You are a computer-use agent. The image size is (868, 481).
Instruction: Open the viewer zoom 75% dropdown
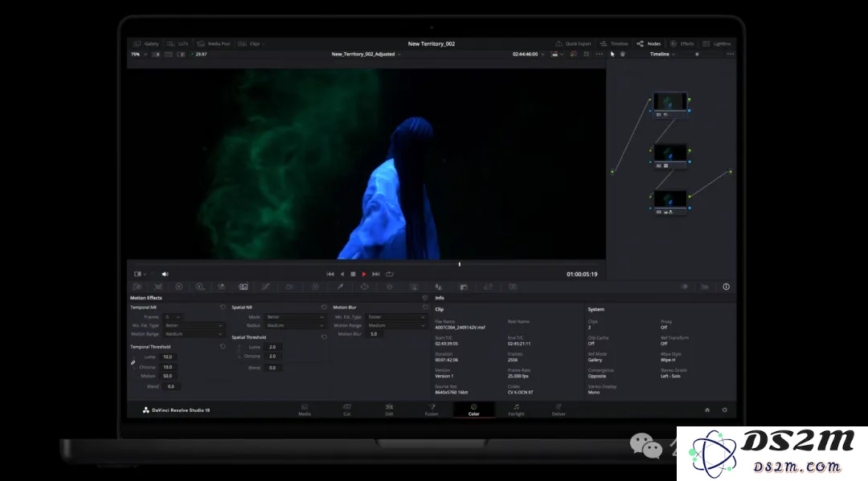coord(139,54)
